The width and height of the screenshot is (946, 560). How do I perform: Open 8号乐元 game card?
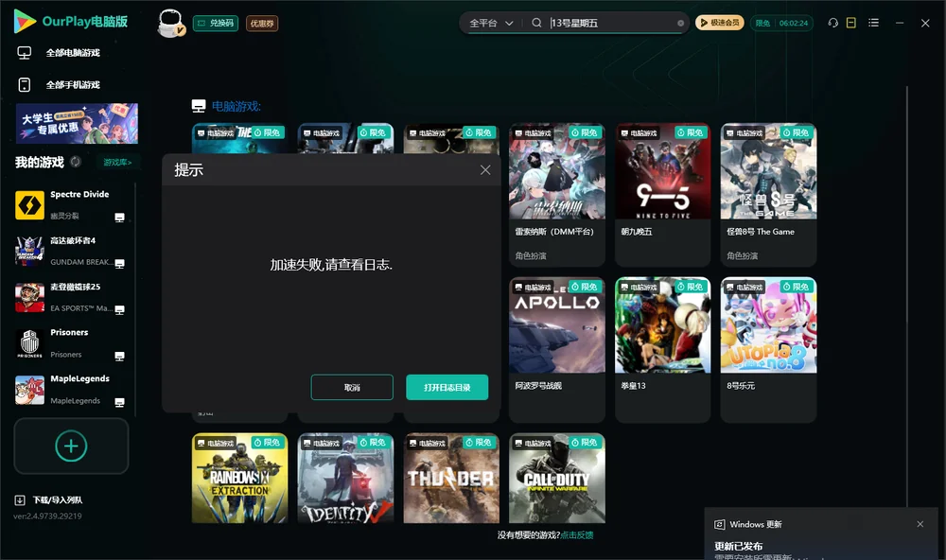click(768, 349)
